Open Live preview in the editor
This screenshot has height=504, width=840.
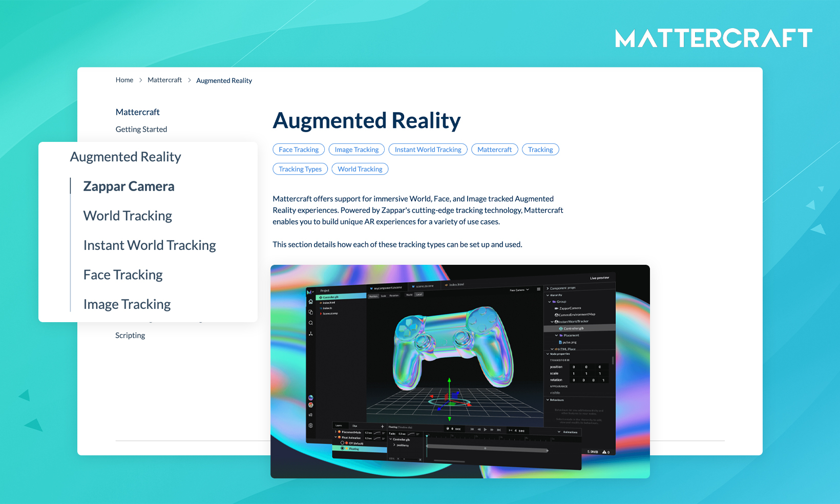point(599,278)
